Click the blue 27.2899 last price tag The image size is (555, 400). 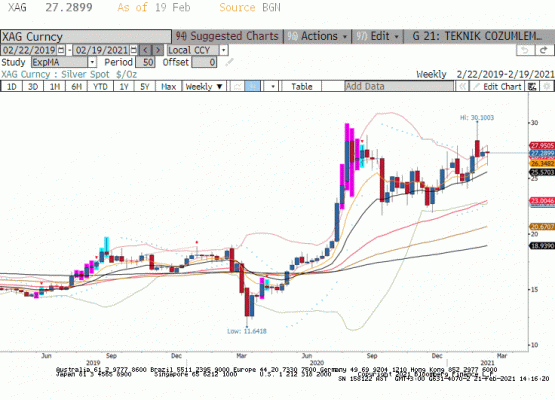click(x=542, y=153)
